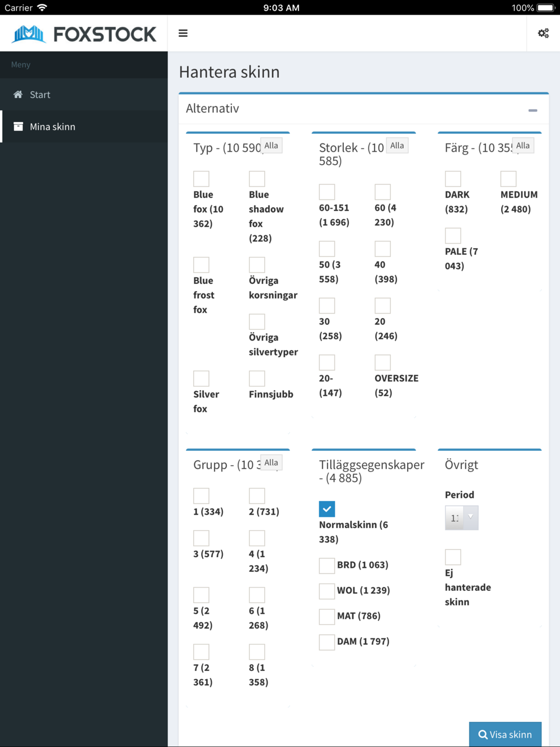Open the Period dropdown
The height and width of the screenshot is (747, 560).
461,518
